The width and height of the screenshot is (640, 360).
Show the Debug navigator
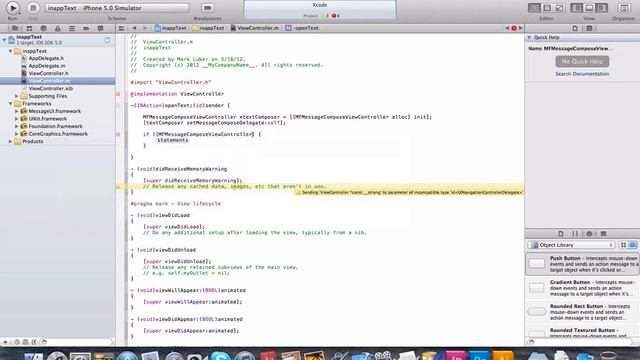(x=72, y=28)
